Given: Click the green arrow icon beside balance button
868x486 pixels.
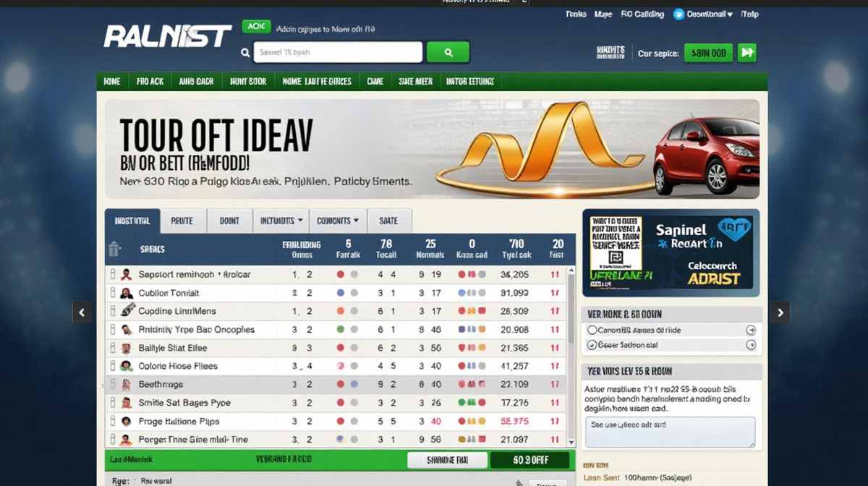Looking at the screenshot, I should 746,53.
